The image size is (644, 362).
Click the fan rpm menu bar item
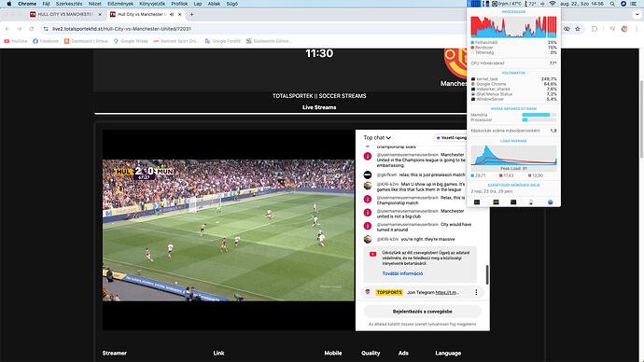(507, 4)
